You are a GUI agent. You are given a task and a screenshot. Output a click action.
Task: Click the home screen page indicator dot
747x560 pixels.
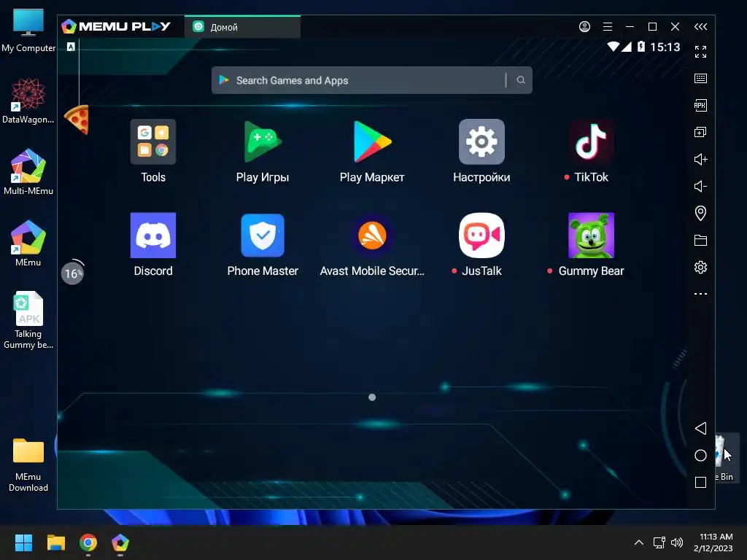coord(372,397)
